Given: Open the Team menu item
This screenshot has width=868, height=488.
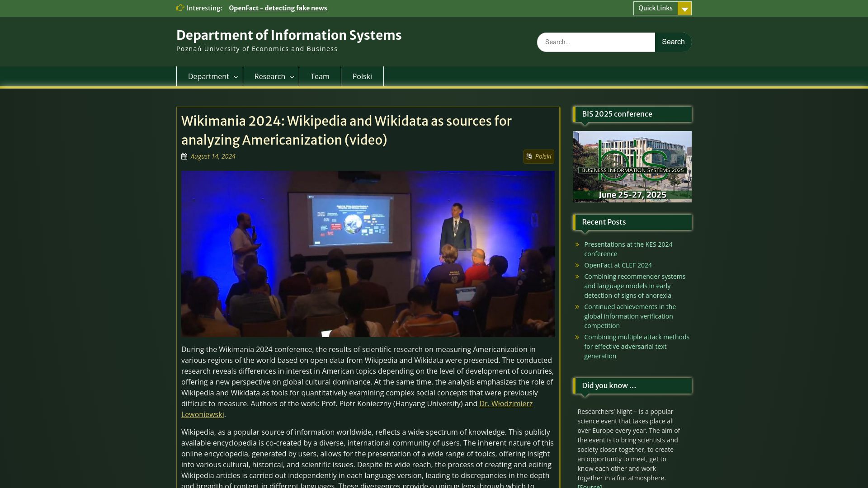Looking at the screenshot, I should click(320, 76).
